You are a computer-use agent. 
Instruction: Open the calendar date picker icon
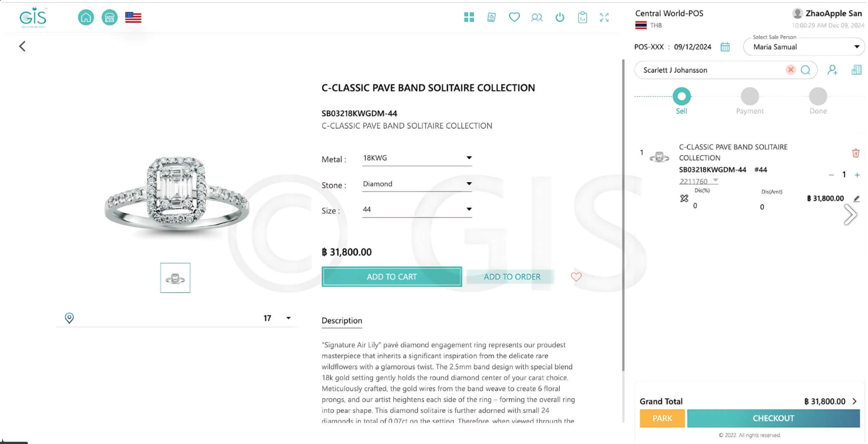click(725, 47)
